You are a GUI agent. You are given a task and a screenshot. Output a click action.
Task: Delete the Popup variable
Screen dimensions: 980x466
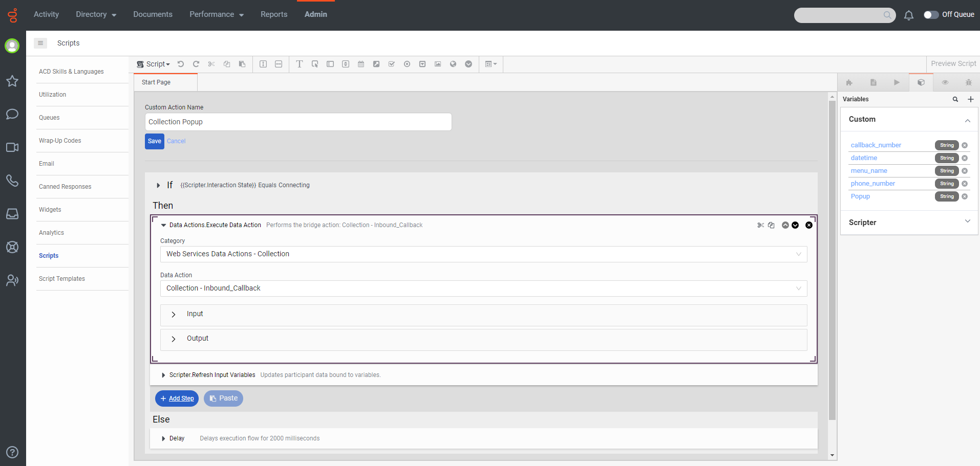pyautogui.click(x=965, y=196)
